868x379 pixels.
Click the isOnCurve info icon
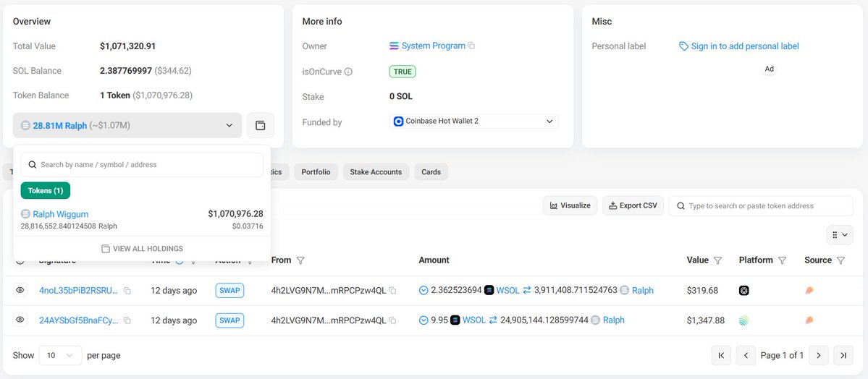pyautogui.click(x=348, y=72)
